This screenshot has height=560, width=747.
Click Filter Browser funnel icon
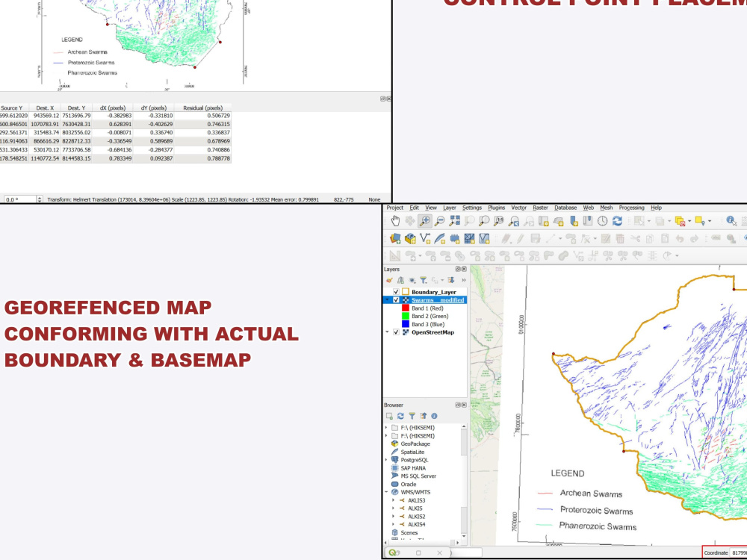(x=412, y=416)
